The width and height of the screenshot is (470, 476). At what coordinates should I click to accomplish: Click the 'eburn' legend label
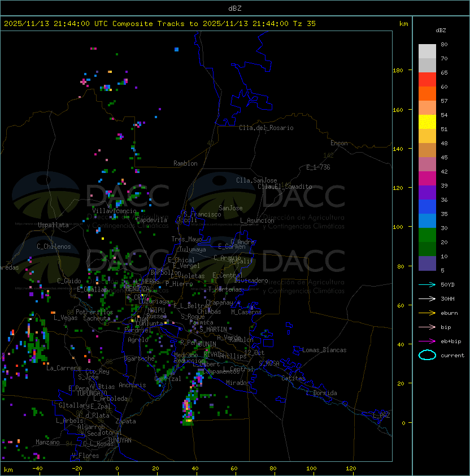pos(449,313)
